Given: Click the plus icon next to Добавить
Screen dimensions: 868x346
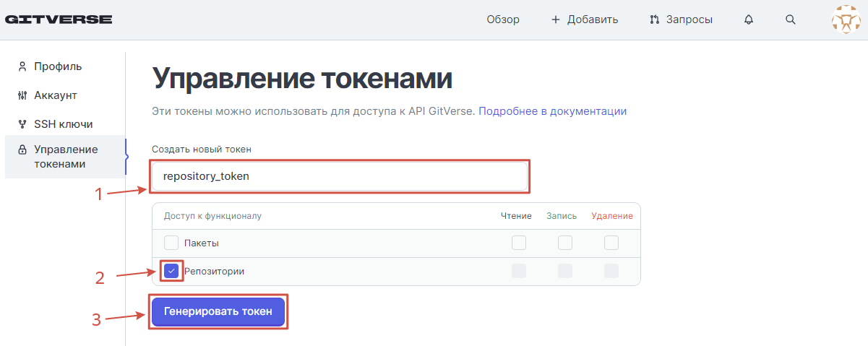Looking at the screenshot, I should click(556, 20).
